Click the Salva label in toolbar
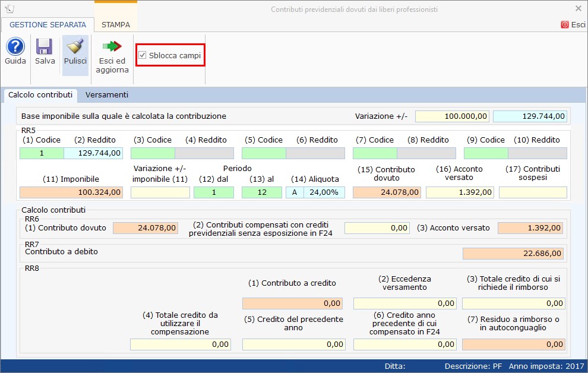This screenshot has width=588, height=373. [45, 61]
